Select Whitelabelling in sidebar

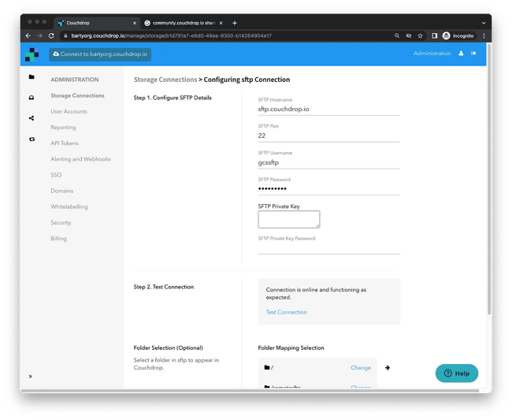pyautogui.click(x=69, y=206)
